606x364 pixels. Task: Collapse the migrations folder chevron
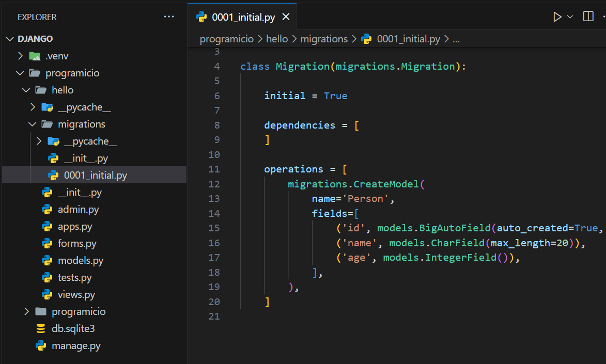(x=33, y=124)
